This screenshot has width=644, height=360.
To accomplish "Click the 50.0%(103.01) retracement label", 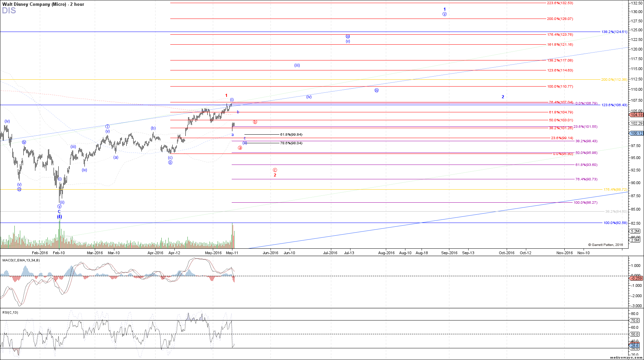I will (x=561, y=120).
